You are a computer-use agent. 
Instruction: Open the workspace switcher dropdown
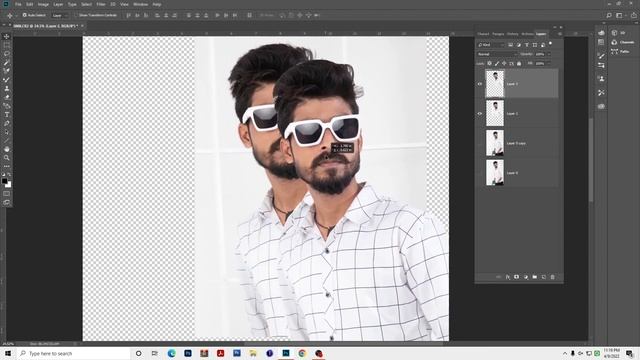(620, 16)
